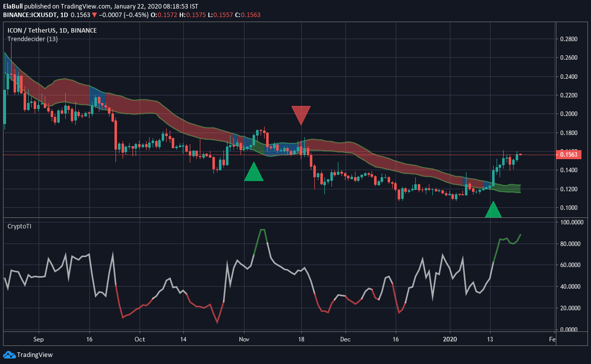Click the 0.2600 price axis label

pos(568,58)
